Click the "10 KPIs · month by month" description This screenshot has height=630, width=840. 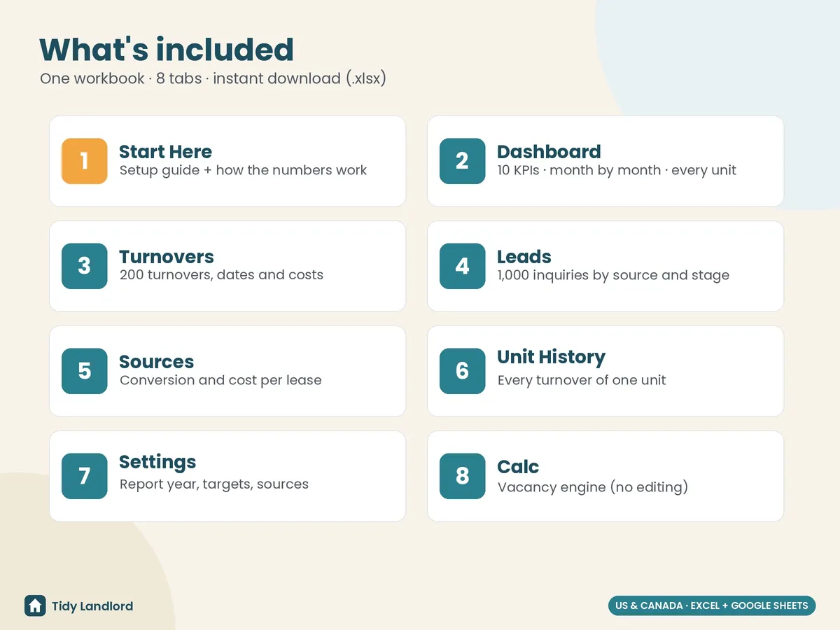[617, 170]
